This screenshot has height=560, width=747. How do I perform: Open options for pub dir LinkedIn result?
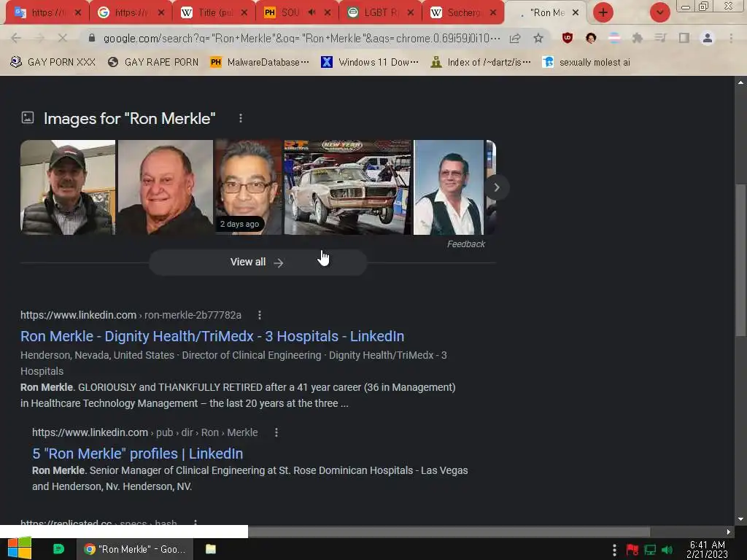[276, 432]
